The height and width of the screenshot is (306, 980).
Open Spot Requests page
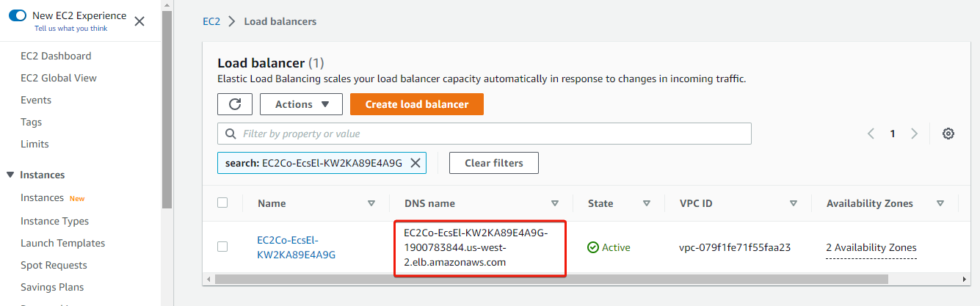coord(54,265)
